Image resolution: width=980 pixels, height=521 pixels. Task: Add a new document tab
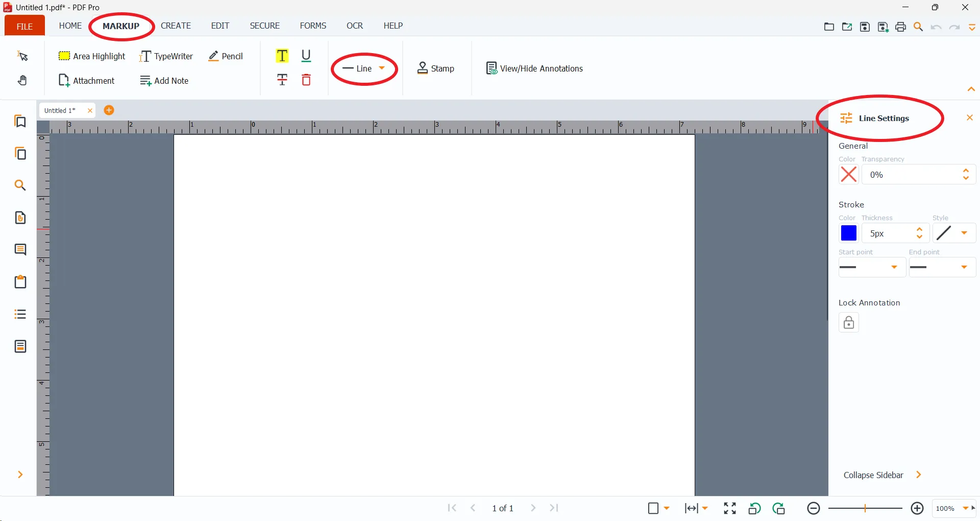click(x=109, y=110)
